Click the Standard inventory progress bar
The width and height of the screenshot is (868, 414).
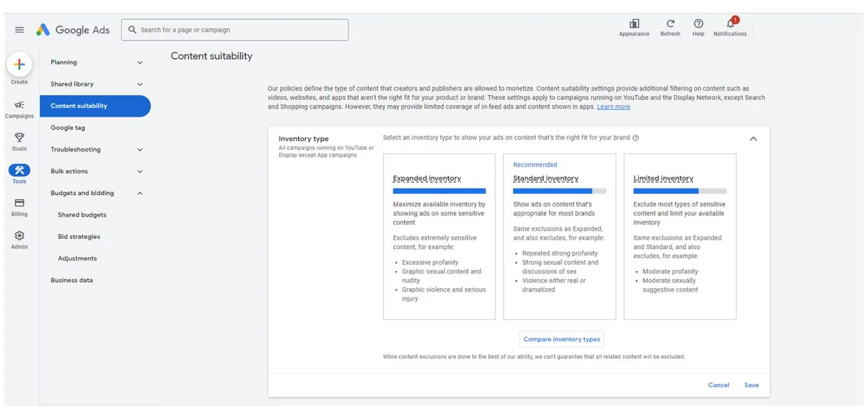(x=560, y=191)
